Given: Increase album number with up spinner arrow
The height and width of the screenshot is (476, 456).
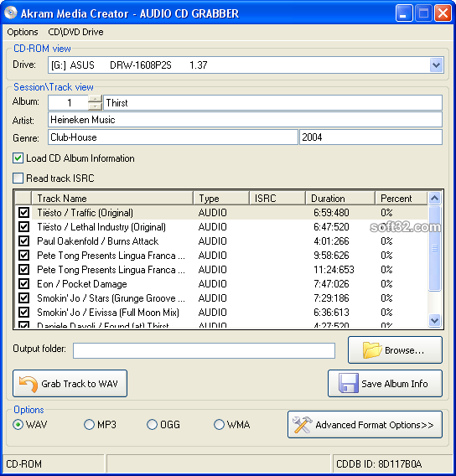Looking at the screenshot, I should coord(95,99).
